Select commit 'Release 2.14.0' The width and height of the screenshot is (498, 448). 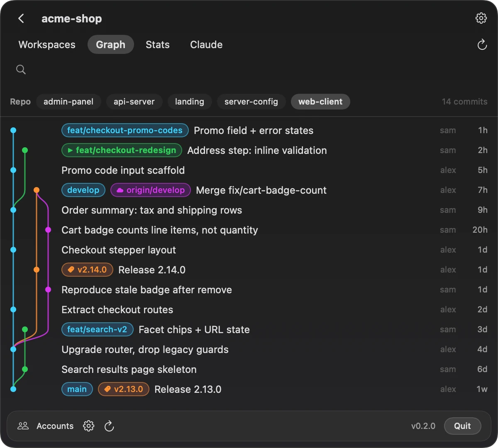(152, 270)
